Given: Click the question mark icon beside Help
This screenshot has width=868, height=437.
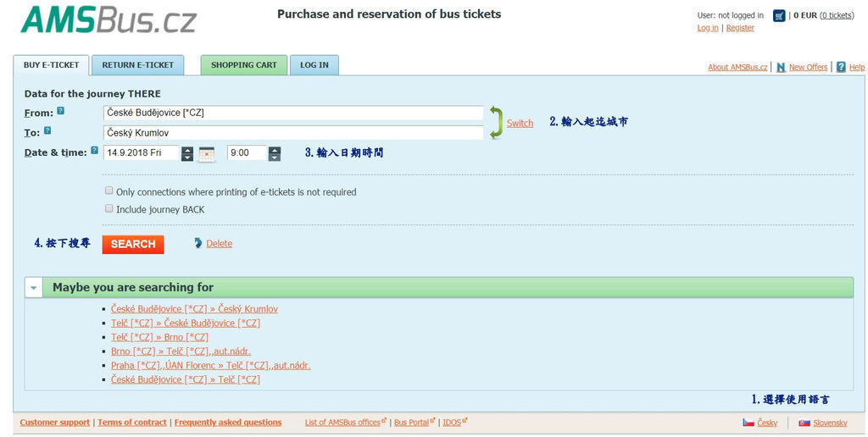Looking at the screenshot, I should tap(841, 67).
